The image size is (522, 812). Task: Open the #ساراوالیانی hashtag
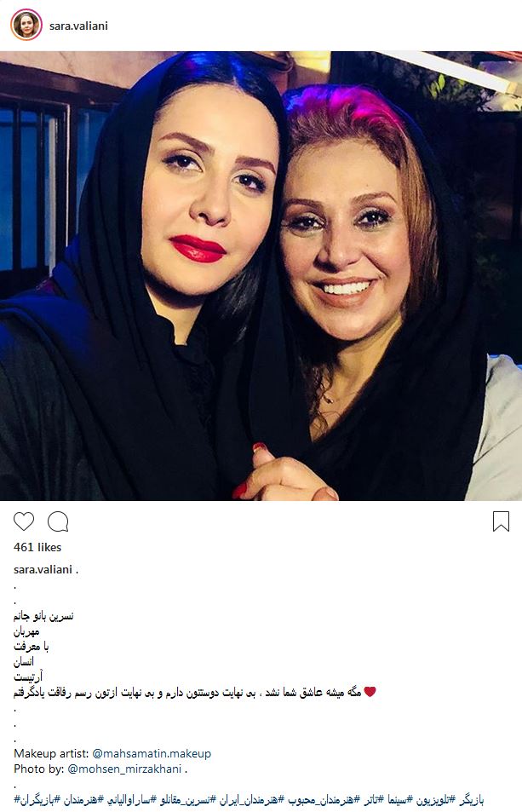[x=130, y=800]
